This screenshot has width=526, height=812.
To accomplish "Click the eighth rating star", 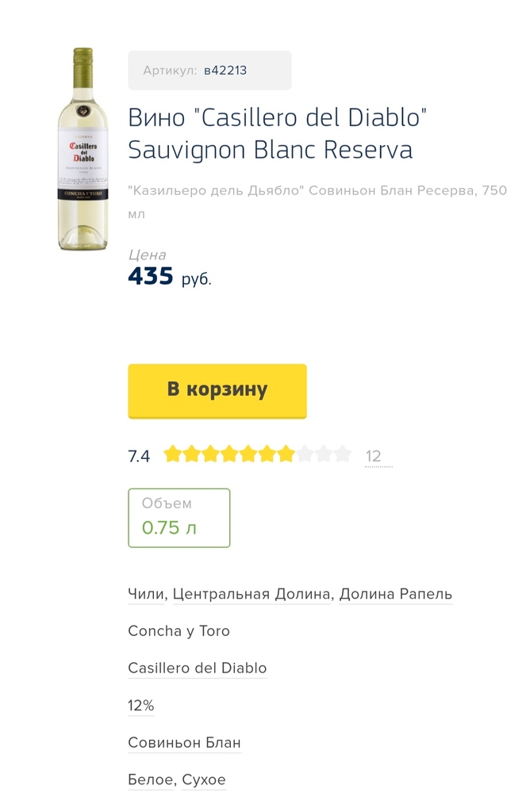I will point(305,454).
